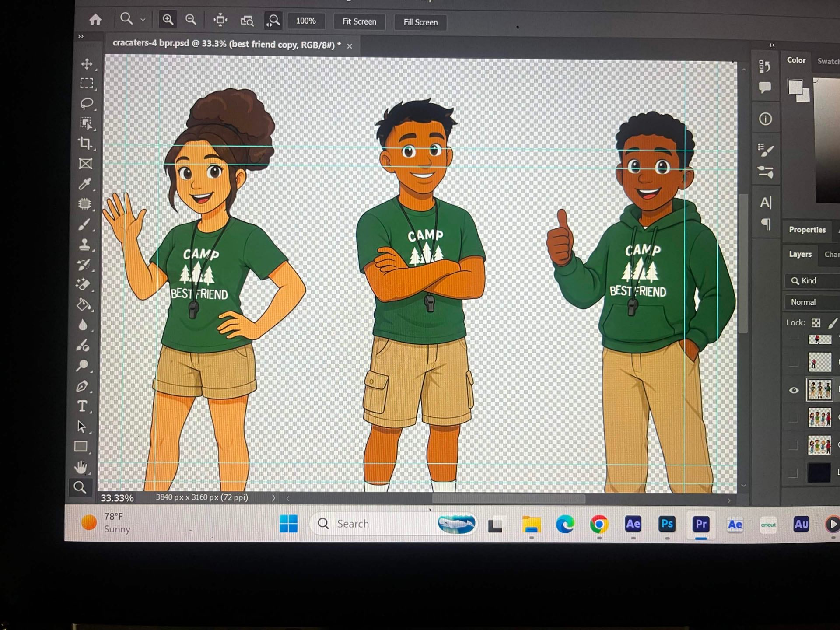Select the Move tool
This screenshot has width=840, height=630.
[x=87, y=64]
